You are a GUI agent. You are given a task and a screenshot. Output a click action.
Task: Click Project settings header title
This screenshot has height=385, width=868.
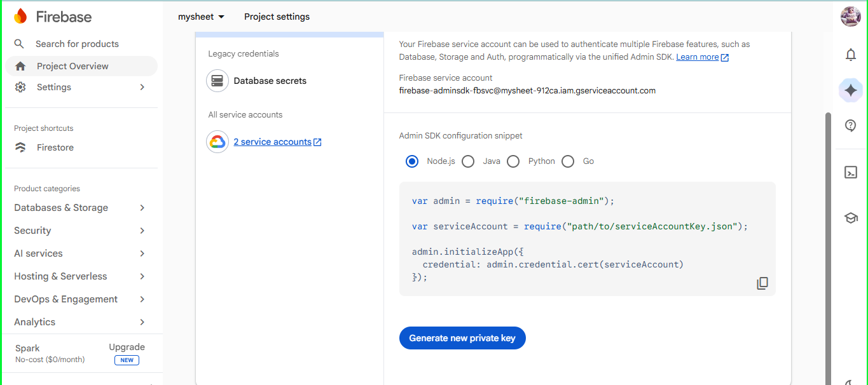277,17
